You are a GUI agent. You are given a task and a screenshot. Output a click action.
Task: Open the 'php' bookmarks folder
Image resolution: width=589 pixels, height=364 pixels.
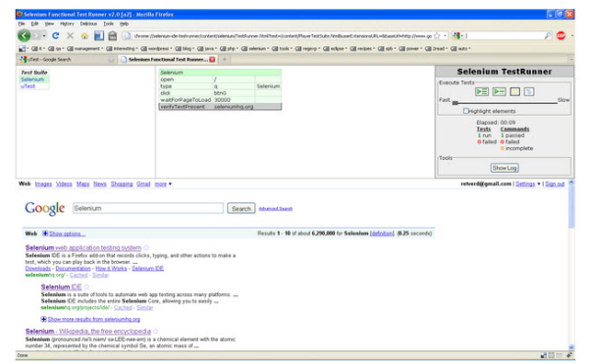(229, 48)
